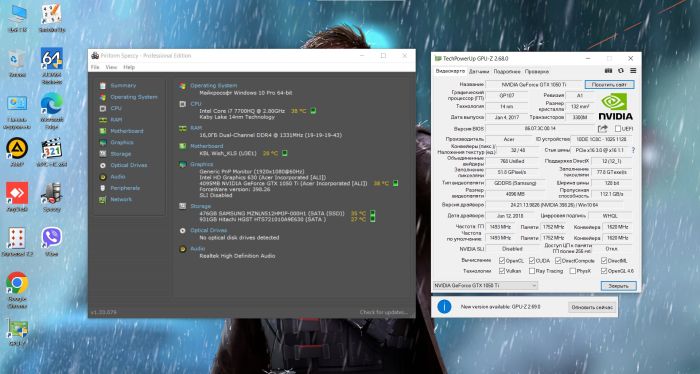This screenshot has height=374, width=700.
Task: Open Microsoft Edge from the desktop
Action: (x=52, y=111)
